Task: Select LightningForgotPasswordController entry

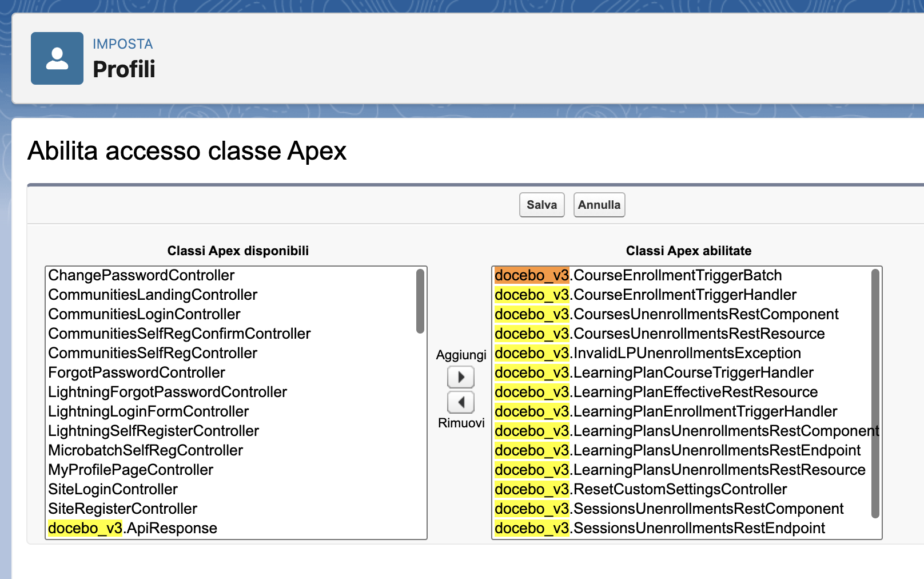Action: [168, 392]
